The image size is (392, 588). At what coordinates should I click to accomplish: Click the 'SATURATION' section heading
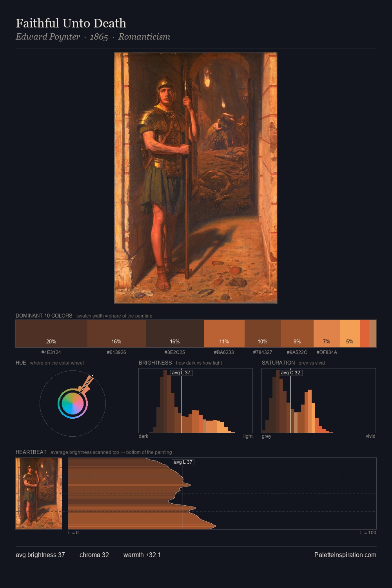[x=278, y=363]
